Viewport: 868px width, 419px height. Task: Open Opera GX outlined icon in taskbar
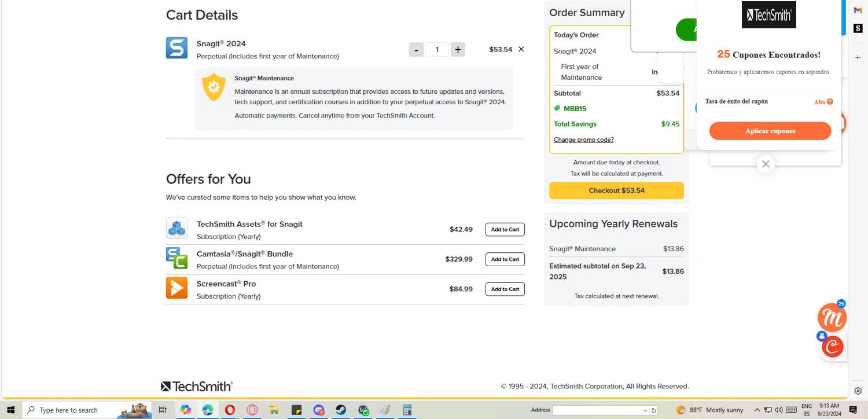click(x=252, y=410)
